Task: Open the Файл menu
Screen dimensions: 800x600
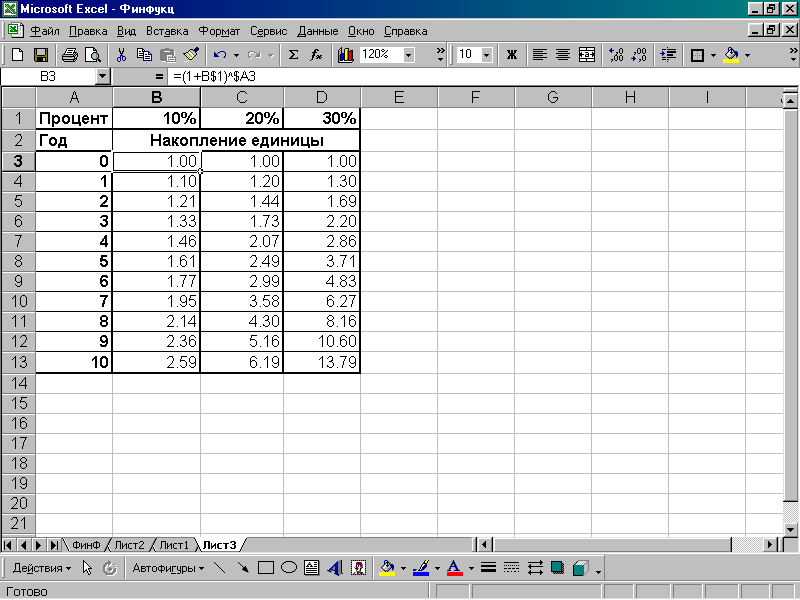Action: coord(45,31)
